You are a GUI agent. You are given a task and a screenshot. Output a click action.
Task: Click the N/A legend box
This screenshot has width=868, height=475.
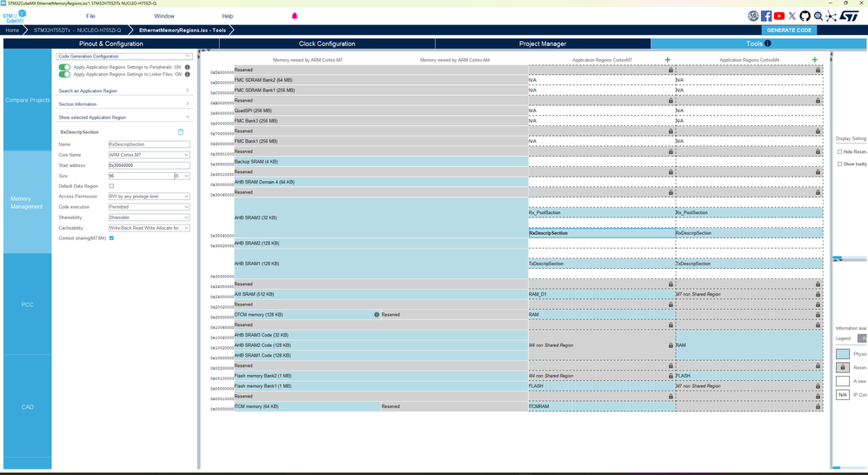click(x=843, y=395)
